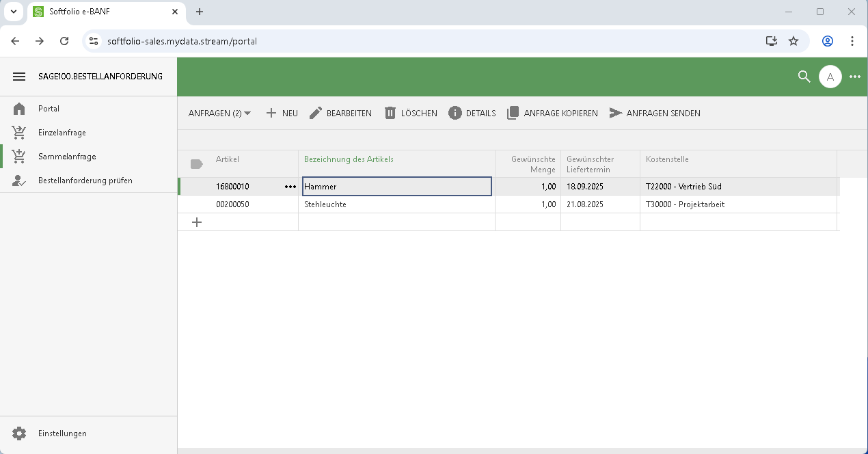Click Anfragen senden button
Viewport: 868px width, 454px height.
655,113
